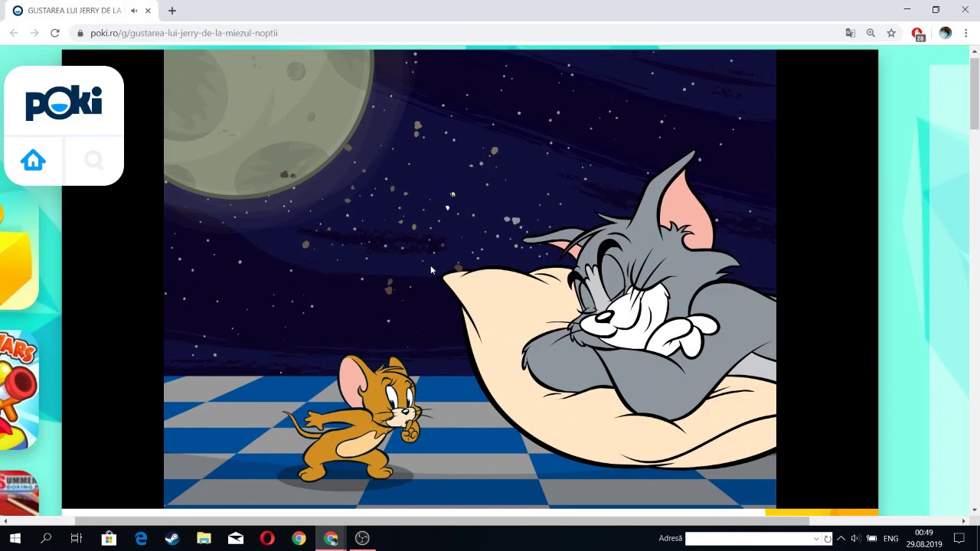Switch the ENG input language
Viewport: 980px width, 551px height.
(891, 538)
